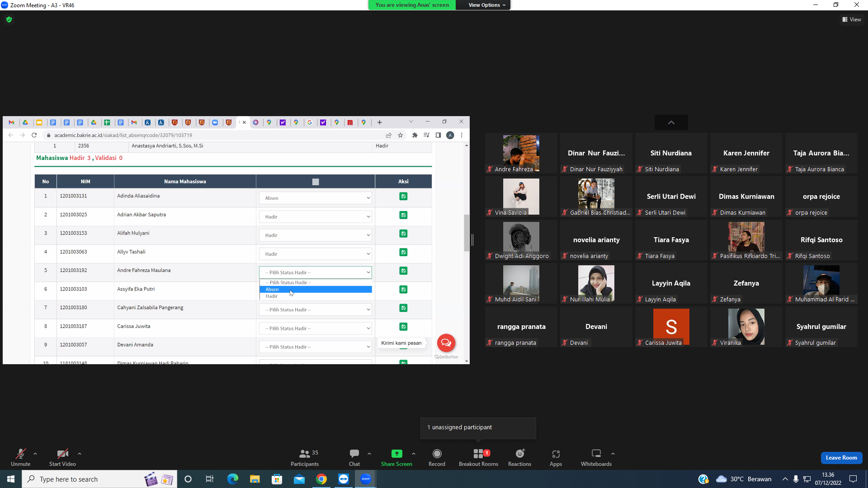Click save icon for Adrian Akbar Saputra row
This screenshot has width=868, height=488.
click(403, 215)
